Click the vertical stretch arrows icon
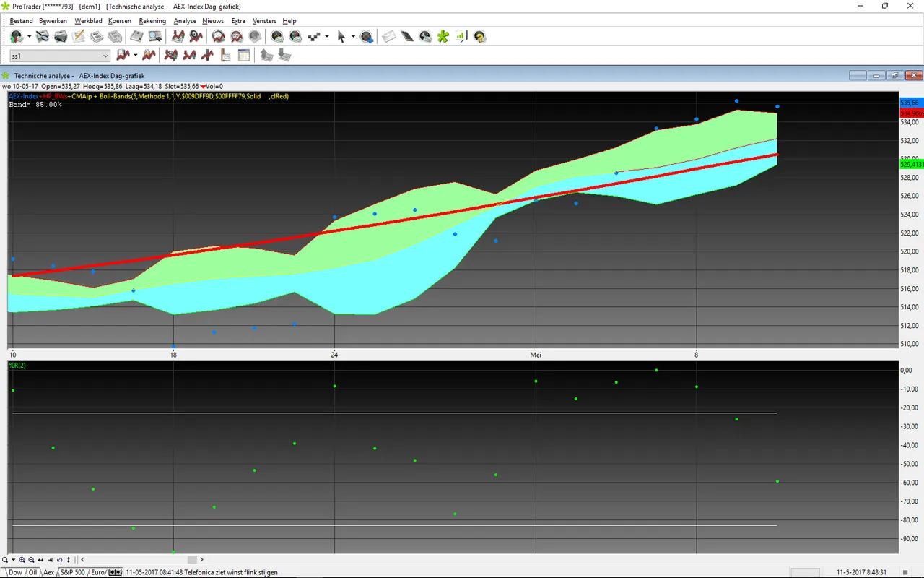This screenshot has height=578, width=924. pyautogui.click(x=69, y=560)
